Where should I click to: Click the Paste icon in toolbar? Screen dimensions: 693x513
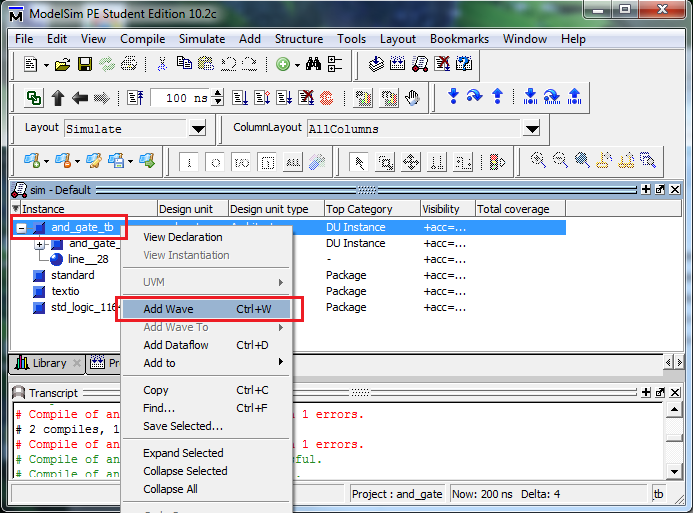click(x=206, y=64)
